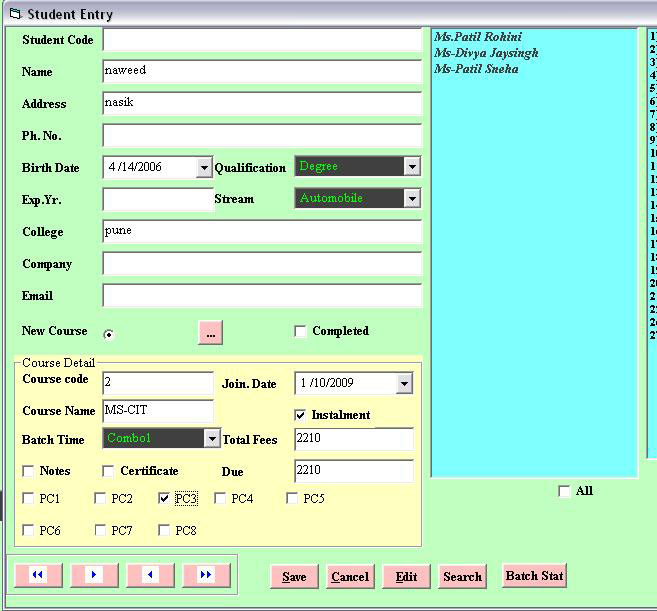Check the PC6 checkbox
The width and height of the screenshot is (657, 611).
tap(28, 530)
